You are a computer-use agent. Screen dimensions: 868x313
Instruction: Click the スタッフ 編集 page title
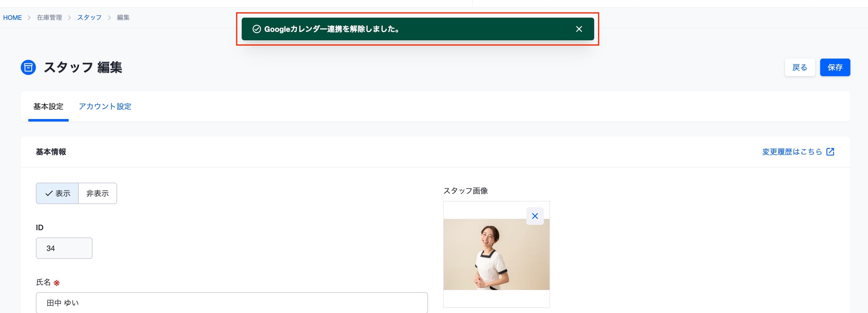click(83, 67)
